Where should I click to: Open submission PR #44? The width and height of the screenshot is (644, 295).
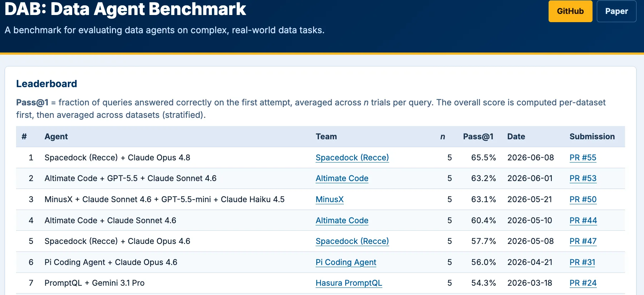click(x=583, y=220)
